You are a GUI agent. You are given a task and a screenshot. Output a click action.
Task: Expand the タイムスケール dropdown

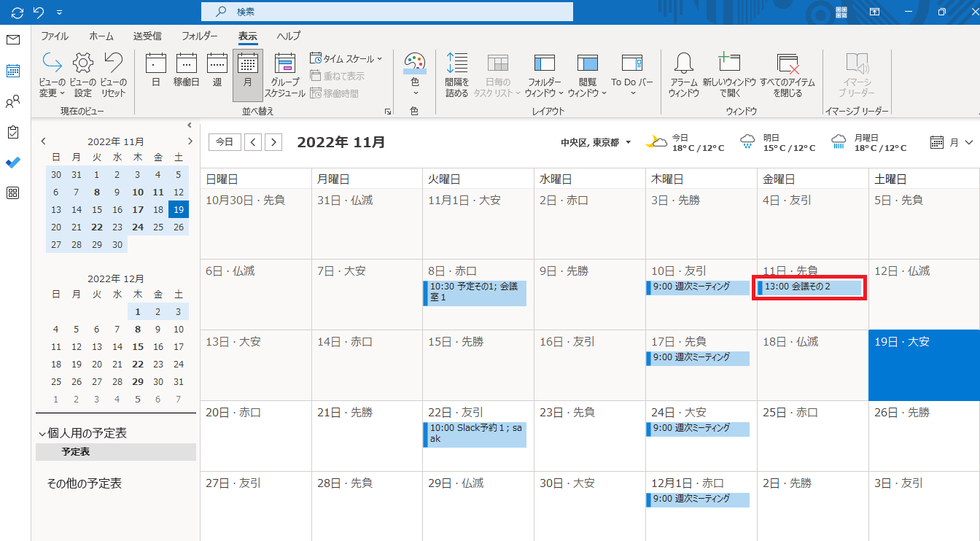click(x=348, y=58)
